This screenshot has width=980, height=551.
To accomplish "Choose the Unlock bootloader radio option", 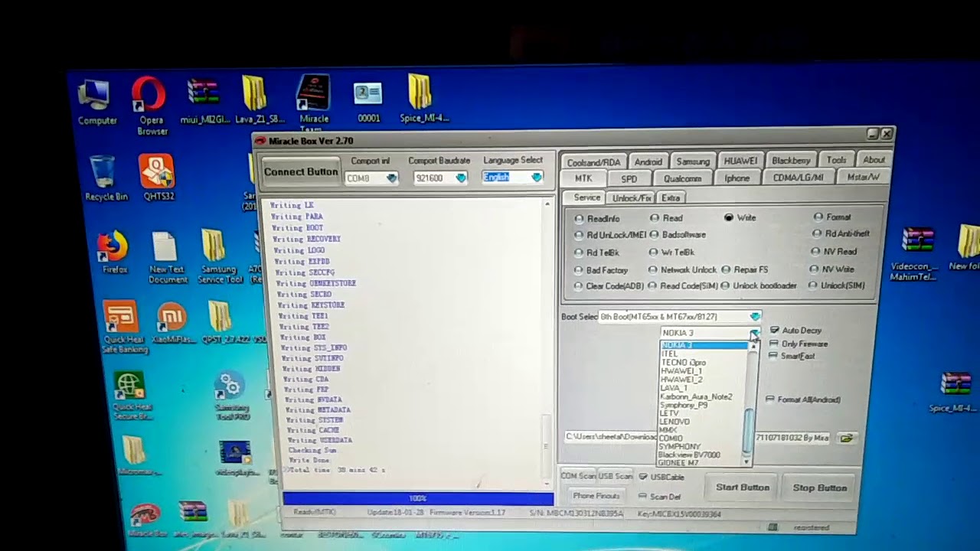I will pos(759,285).
